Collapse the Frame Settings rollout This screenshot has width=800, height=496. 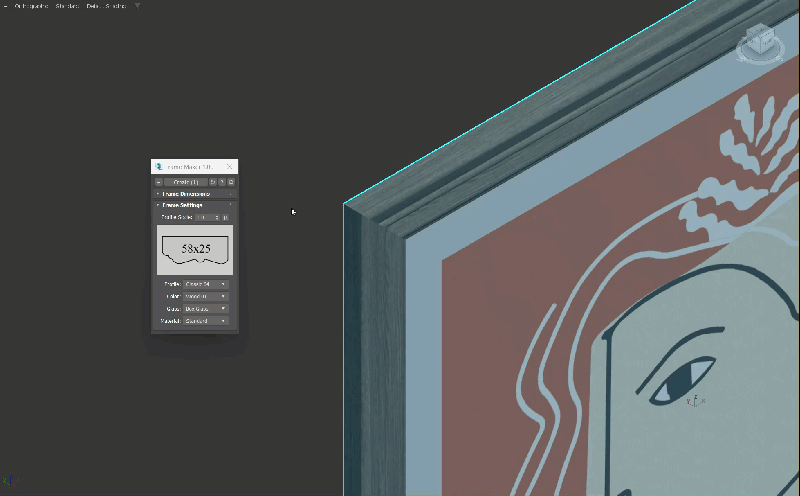coord(194,205)
